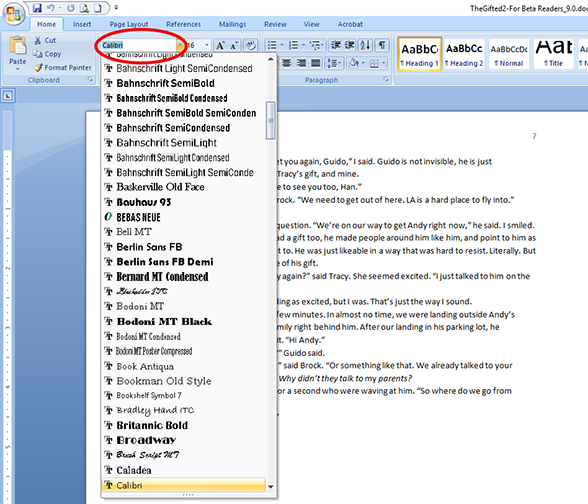Open the font size dropdown arrow
588x504 pixels.
[x=207, y=45]
